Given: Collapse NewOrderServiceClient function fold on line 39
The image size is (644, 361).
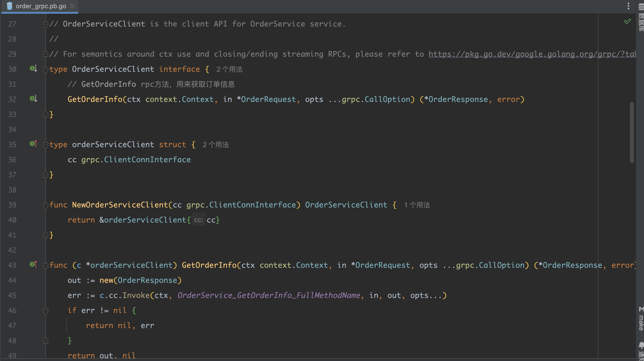Looking at the screenshot, I should (45, 205).
